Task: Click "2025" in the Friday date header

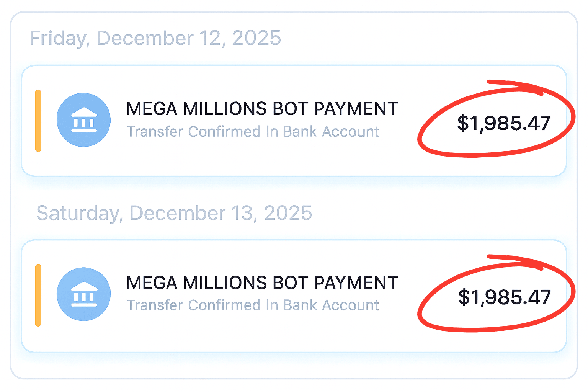Action: point(256,38)
